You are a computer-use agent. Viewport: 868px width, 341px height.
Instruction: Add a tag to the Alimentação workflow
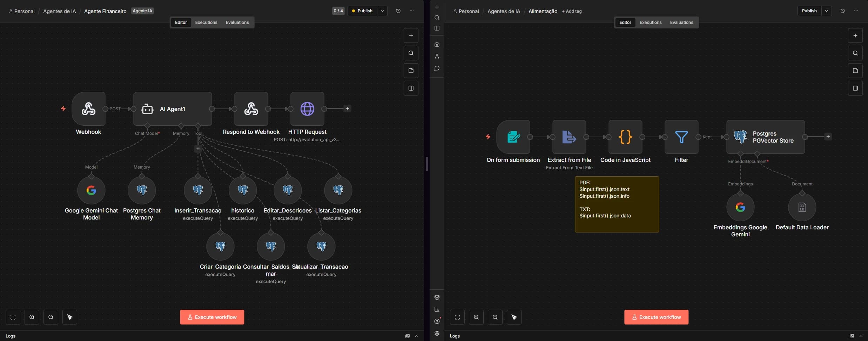571,11
